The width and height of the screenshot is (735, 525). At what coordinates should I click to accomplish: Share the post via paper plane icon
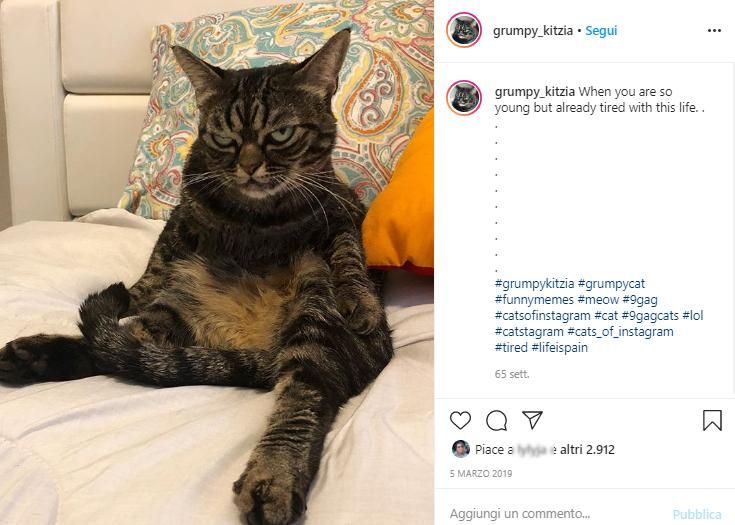coord(532,420)
